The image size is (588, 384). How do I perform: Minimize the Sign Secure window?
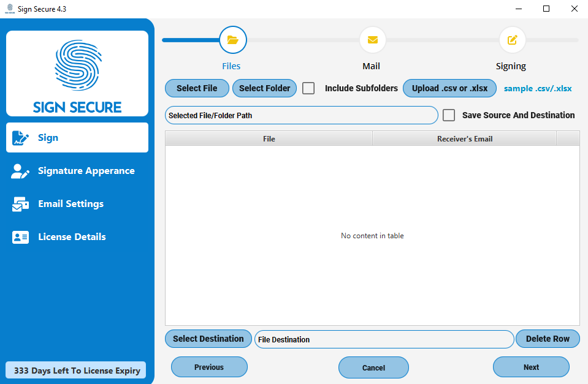tap(519, 9)
